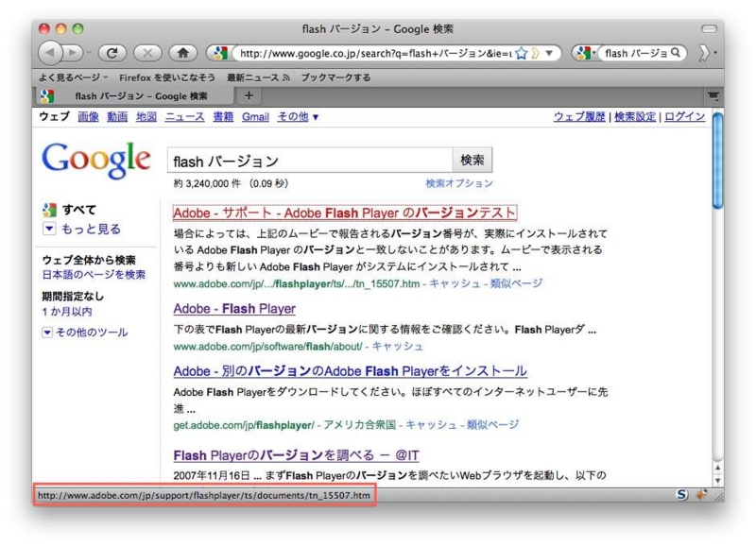Image resolution: width=756 pixels, height=546 pixels.
Task: Open the ウェブ履歴 link
Action: (x=579, y=116)
